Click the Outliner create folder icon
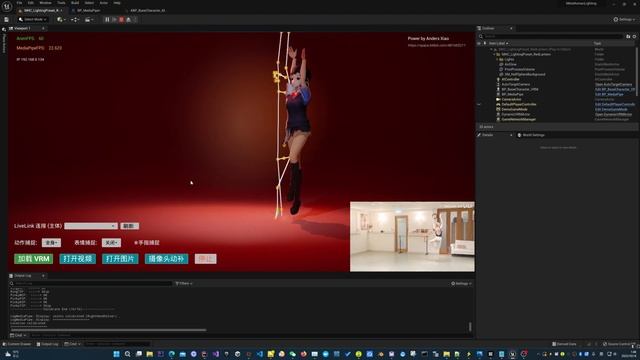Image resolution: width=640 pixels, height=360 pixels. point(628,36)
